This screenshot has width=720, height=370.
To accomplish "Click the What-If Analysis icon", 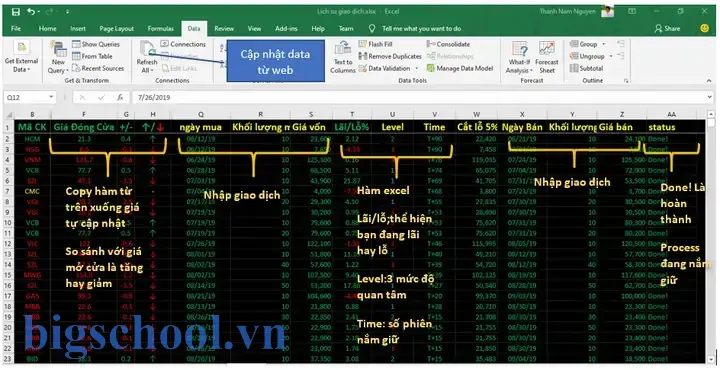I will click(519, 49).
